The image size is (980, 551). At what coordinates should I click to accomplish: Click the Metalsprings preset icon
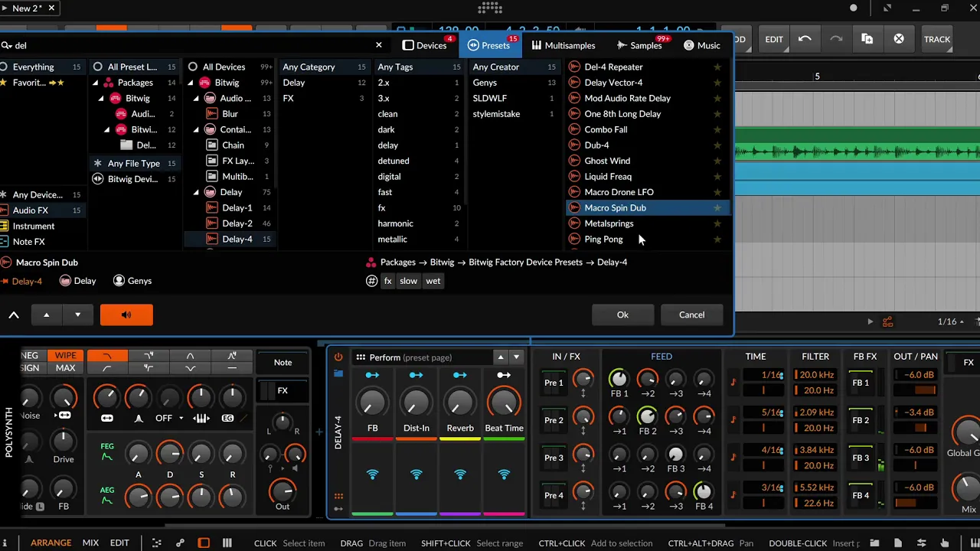point(575,223)
